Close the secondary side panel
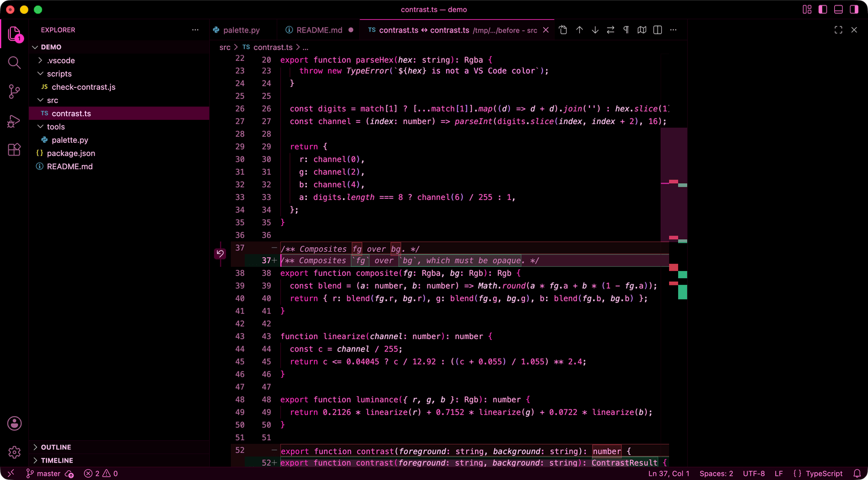The height and width of the screenshot is (480, 868). (854, 30)
